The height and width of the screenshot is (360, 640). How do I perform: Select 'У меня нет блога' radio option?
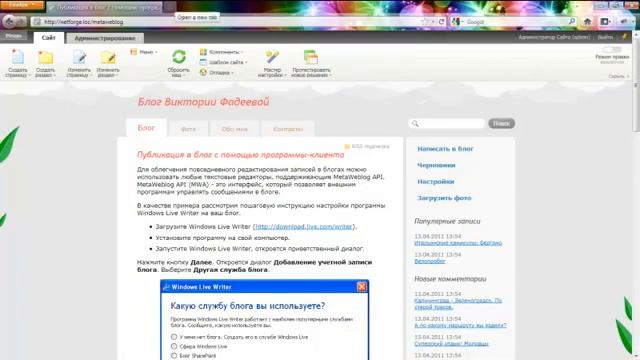point(174,337)
